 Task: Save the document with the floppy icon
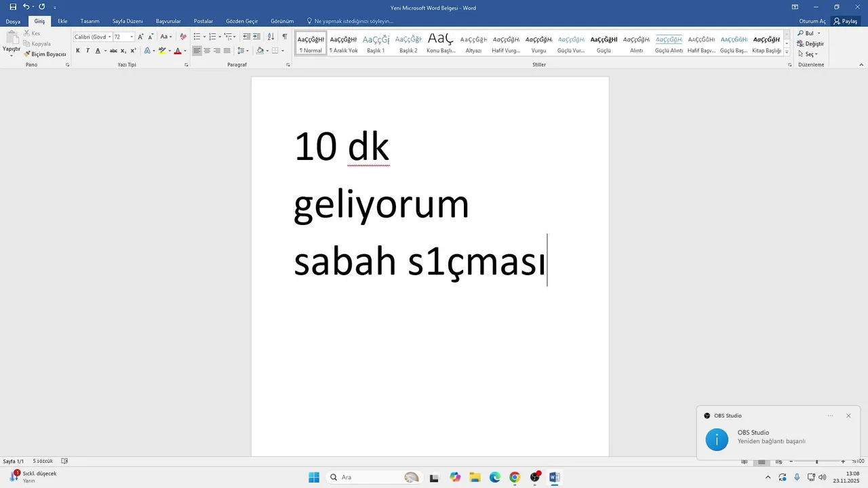click(13, 7)
